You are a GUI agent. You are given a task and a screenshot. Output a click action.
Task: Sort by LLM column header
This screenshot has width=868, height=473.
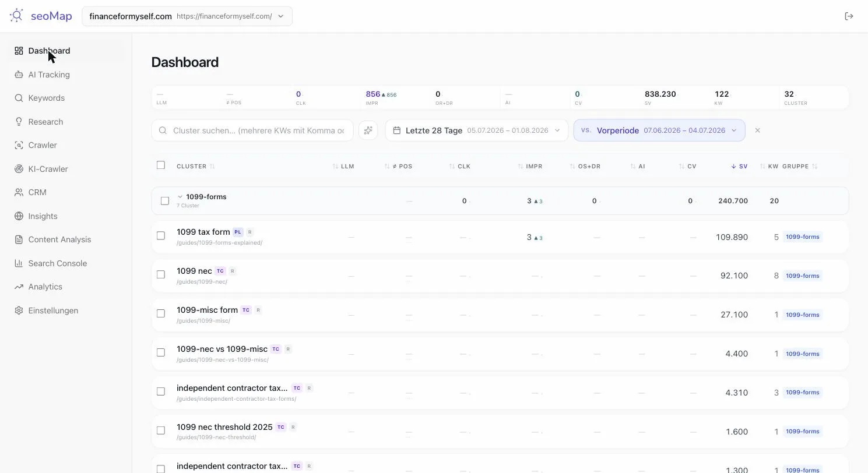pos(344,167)
